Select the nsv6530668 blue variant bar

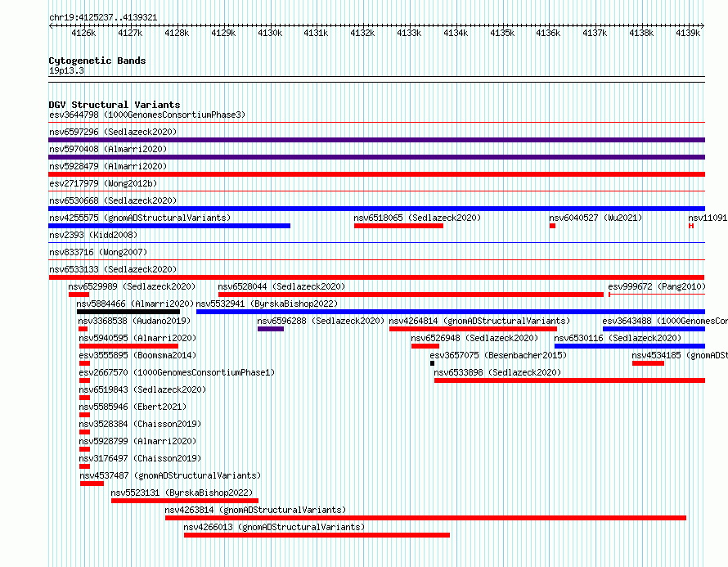pyautogui.click(x=376, y=209)
